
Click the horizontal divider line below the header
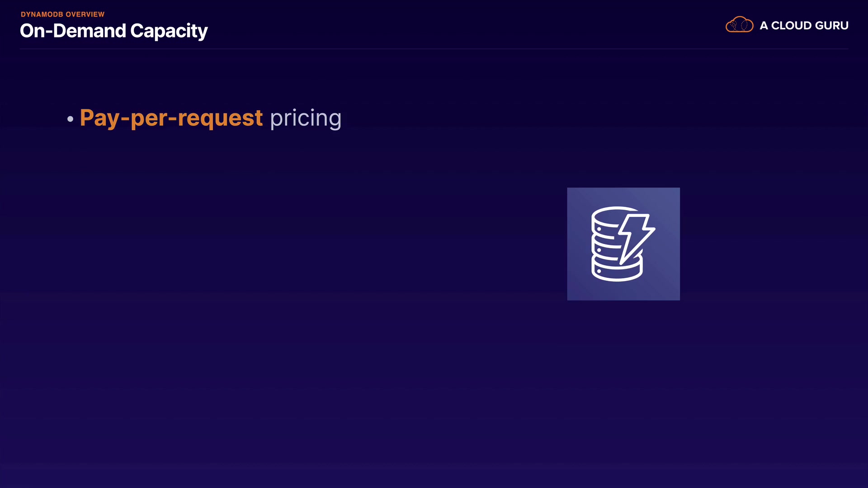[434, 49]
